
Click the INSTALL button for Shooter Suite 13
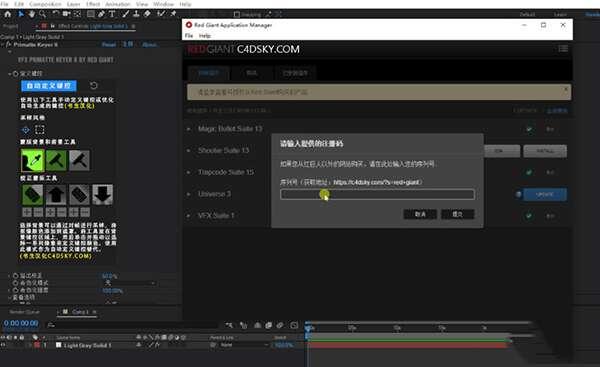tap(545, 151)
